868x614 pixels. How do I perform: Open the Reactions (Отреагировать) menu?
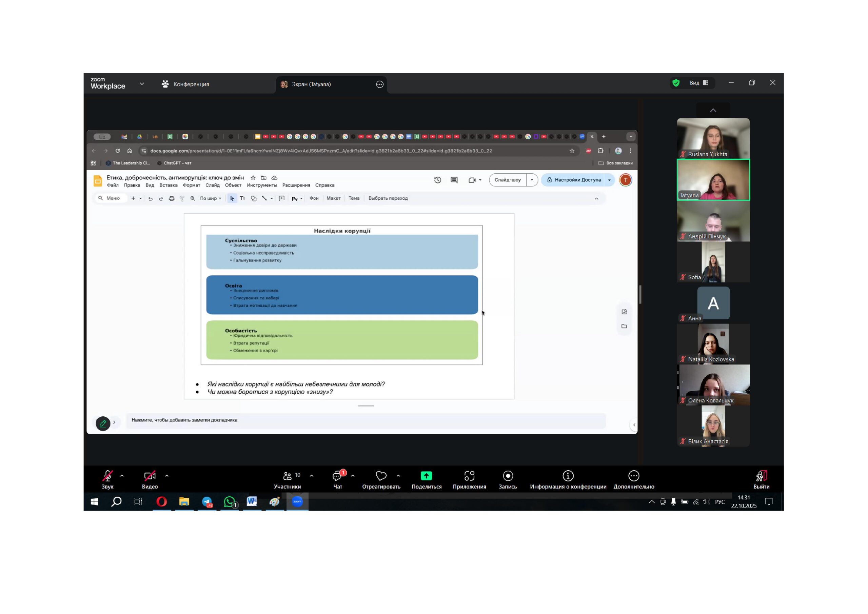[x=381, y=476]
